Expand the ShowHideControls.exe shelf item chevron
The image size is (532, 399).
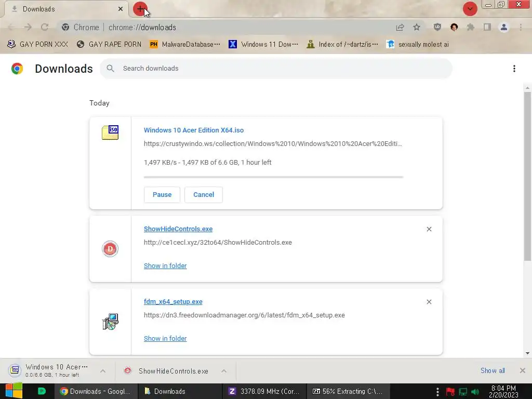click(x=224, y=371)
